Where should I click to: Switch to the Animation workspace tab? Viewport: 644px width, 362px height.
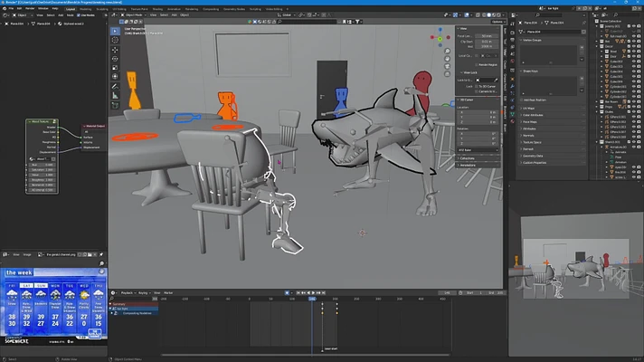[x=175, y=9]
